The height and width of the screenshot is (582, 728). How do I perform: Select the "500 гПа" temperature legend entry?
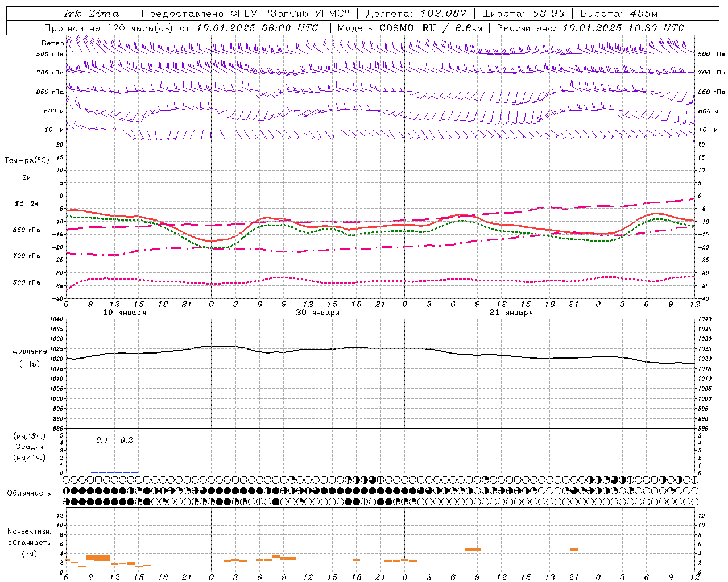(x=27, y=282)
